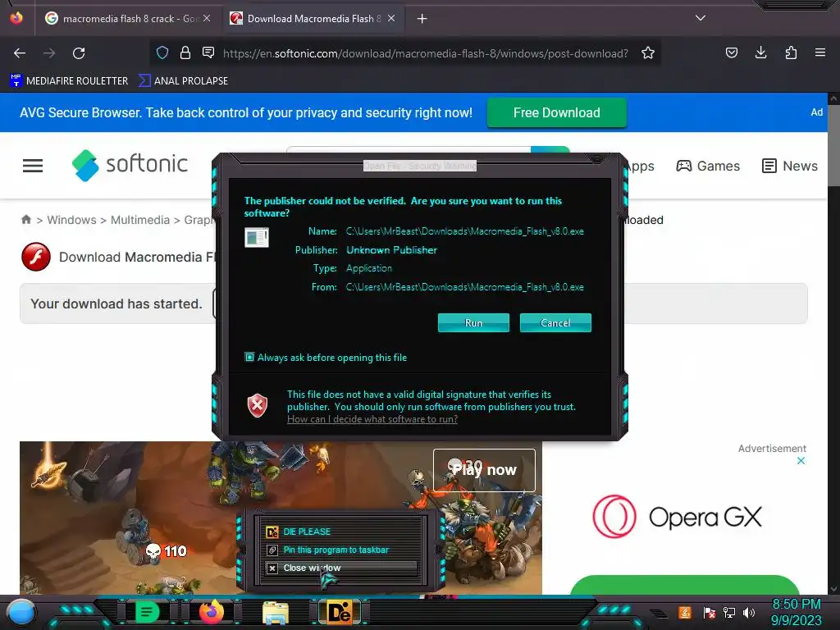Expand the list all tabs chevron
Viewport: 840px width, 630px height.
[x=701, y=18]
